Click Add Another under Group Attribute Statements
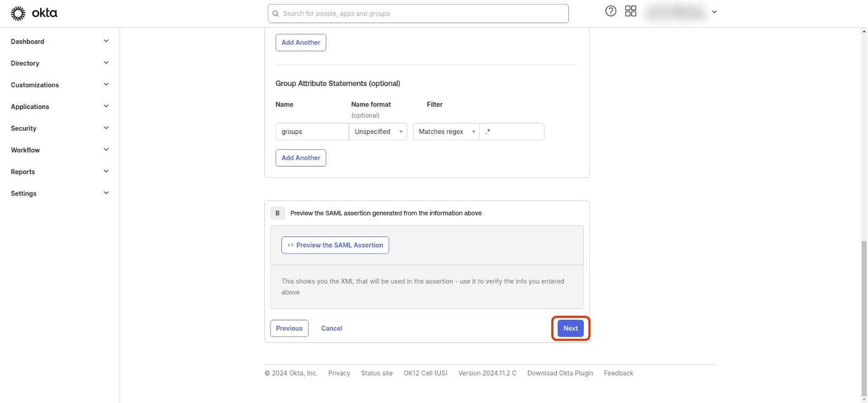Screen dimensions: 868x403 (301, 158)
